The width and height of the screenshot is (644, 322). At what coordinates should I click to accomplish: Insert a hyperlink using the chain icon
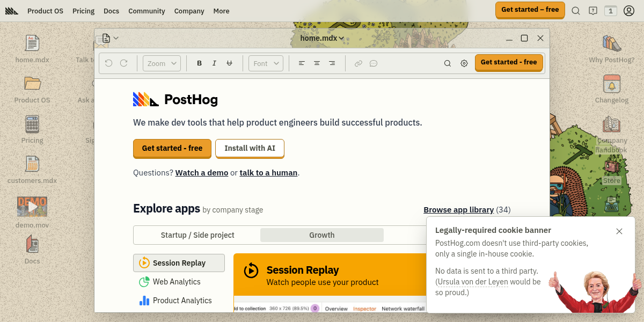358,63
